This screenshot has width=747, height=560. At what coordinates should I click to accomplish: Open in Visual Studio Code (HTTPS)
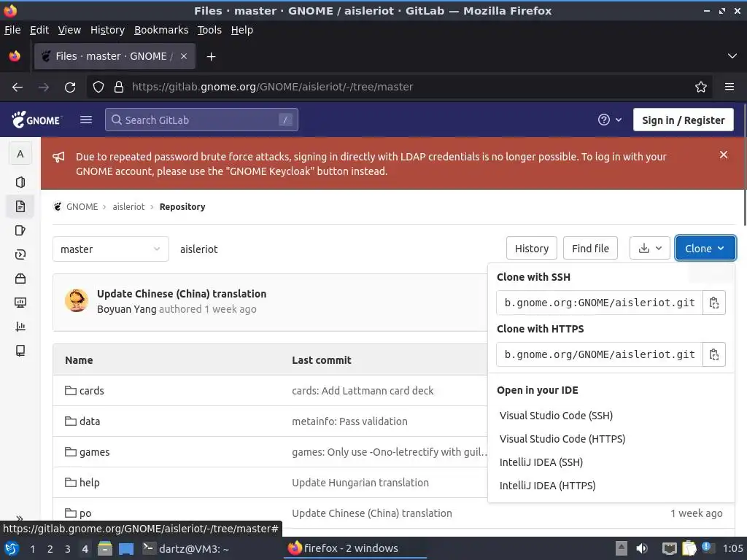point(562,438)
